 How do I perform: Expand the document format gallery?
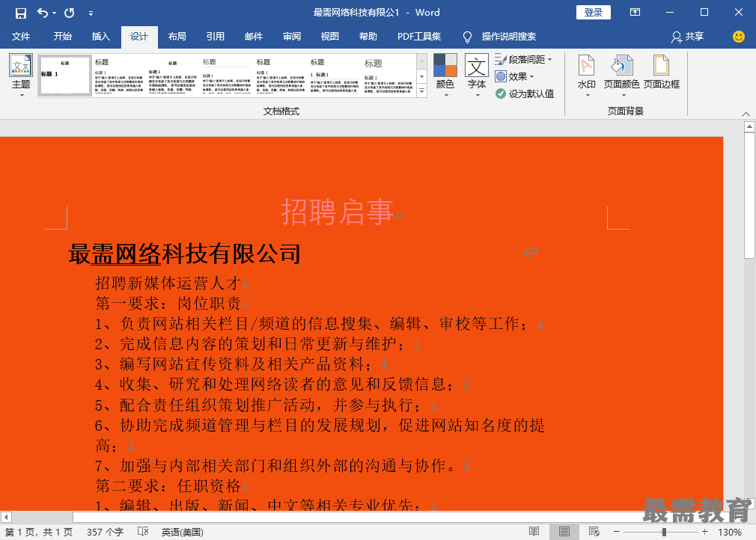click(421, 90)
